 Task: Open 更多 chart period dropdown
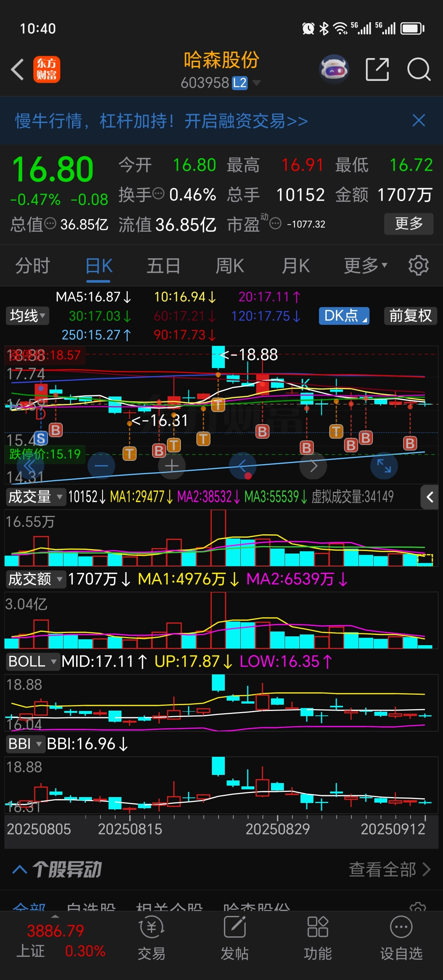(365, 265)
